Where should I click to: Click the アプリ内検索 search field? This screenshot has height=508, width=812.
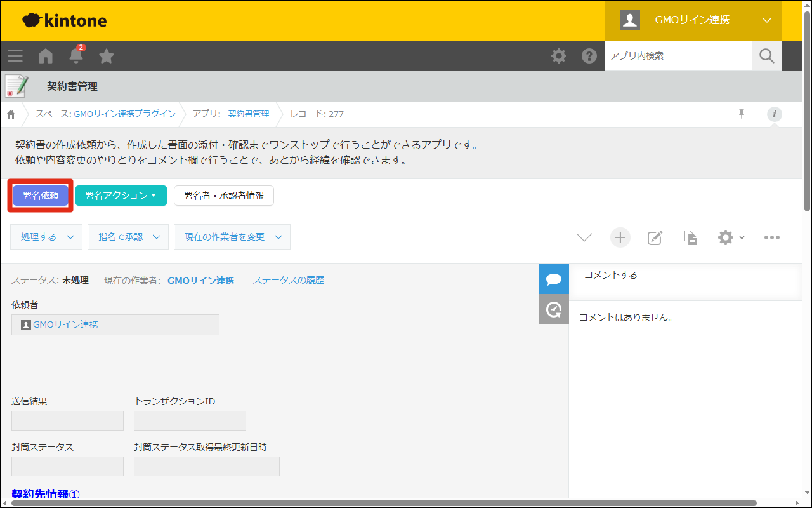pyautogui.click(x=678, y=56)
